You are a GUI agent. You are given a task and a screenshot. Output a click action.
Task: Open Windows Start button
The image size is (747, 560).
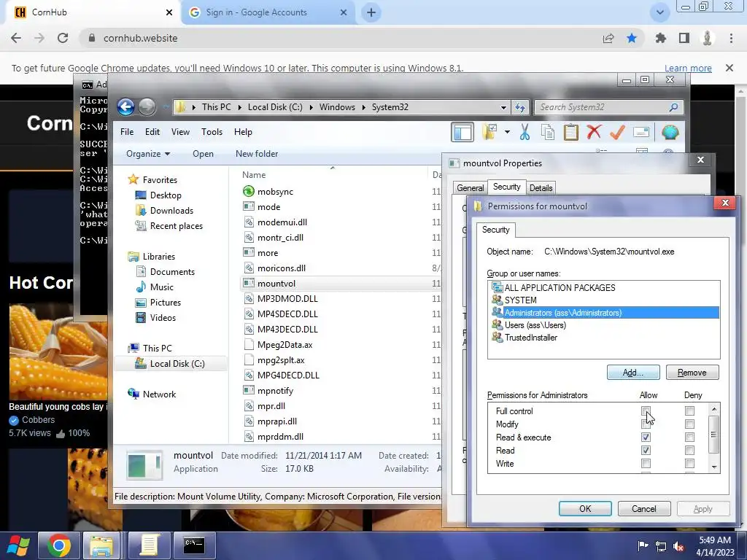click(18, 545)
